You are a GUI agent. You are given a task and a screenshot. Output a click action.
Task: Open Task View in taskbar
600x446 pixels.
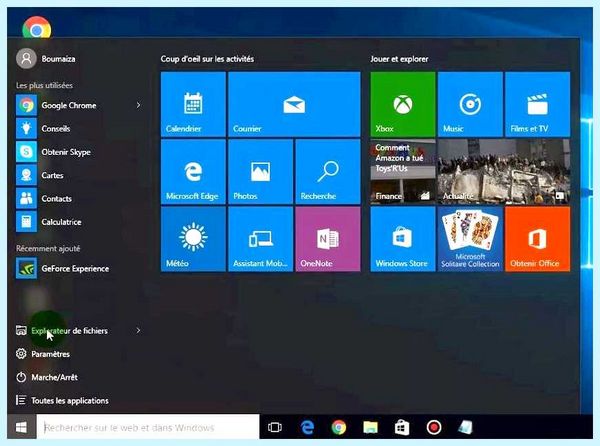[x=275, y=427]
